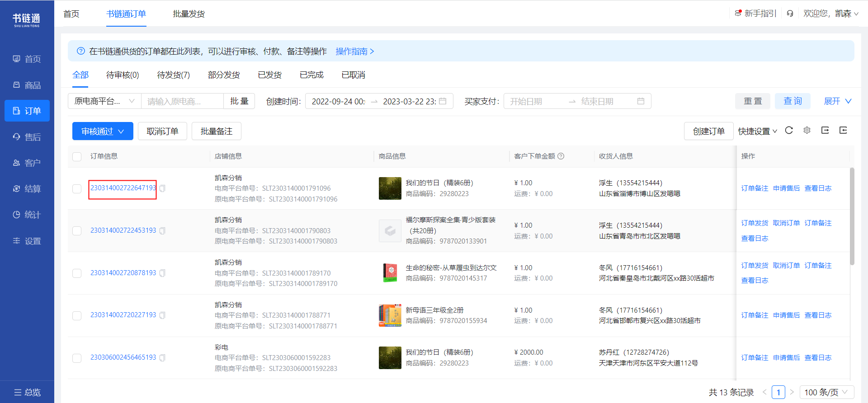This screenshot has width=868, height=403.
Task: Click the calendar icon in 创建时间 field
Action: pyautogui.click(x=443, y=101)
